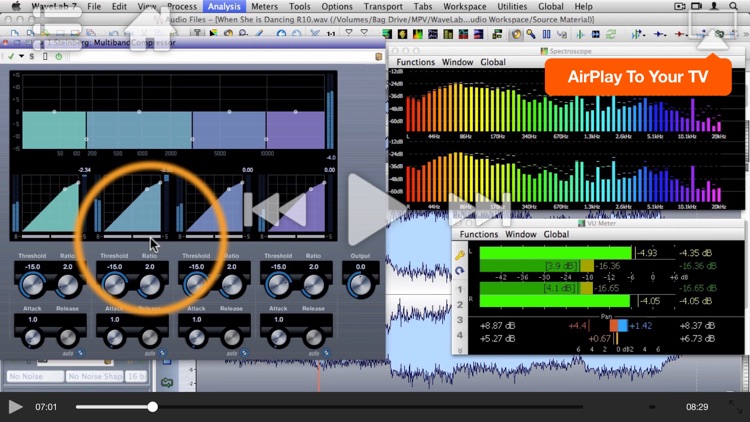Screen dimensions: 750x422
Task: Open the preset dropdown arrow in compressor header
Action: 21,56
